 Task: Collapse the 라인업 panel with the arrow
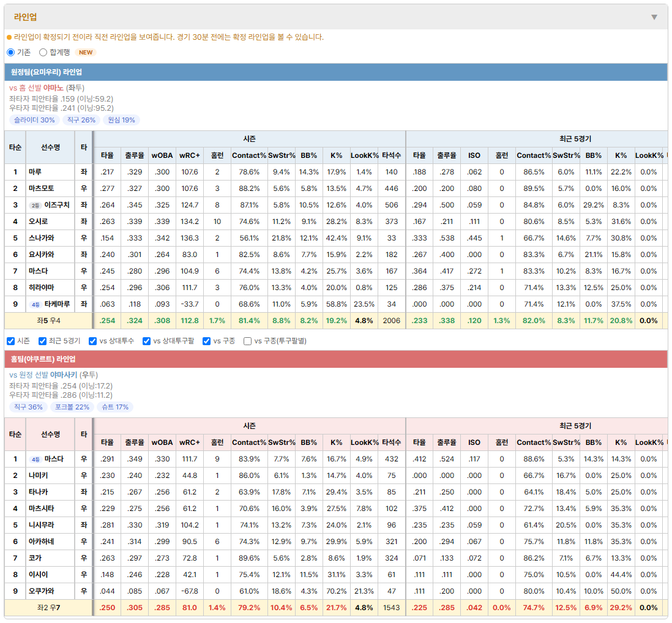click(654, 17)
